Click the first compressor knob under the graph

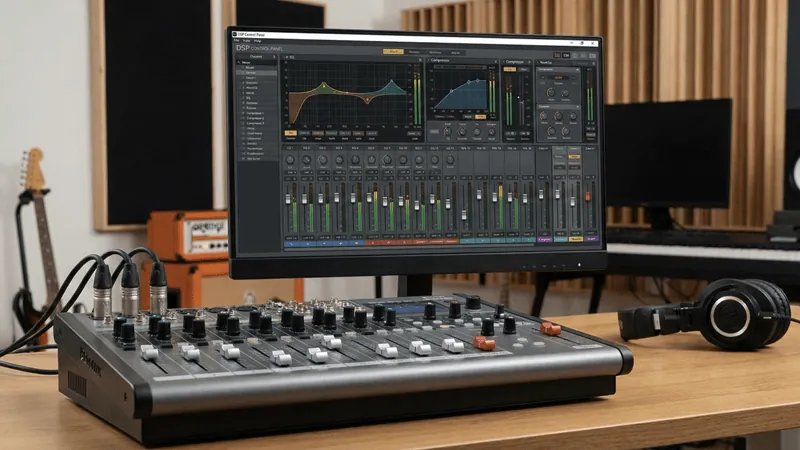pos(447,131)
